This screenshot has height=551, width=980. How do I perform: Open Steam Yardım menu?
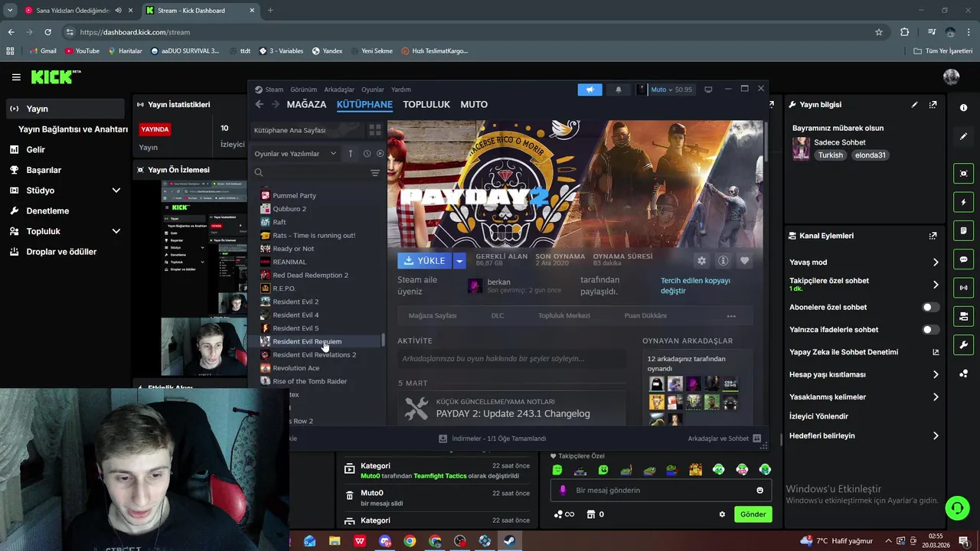pyautogui.click(x=401, y=90)
